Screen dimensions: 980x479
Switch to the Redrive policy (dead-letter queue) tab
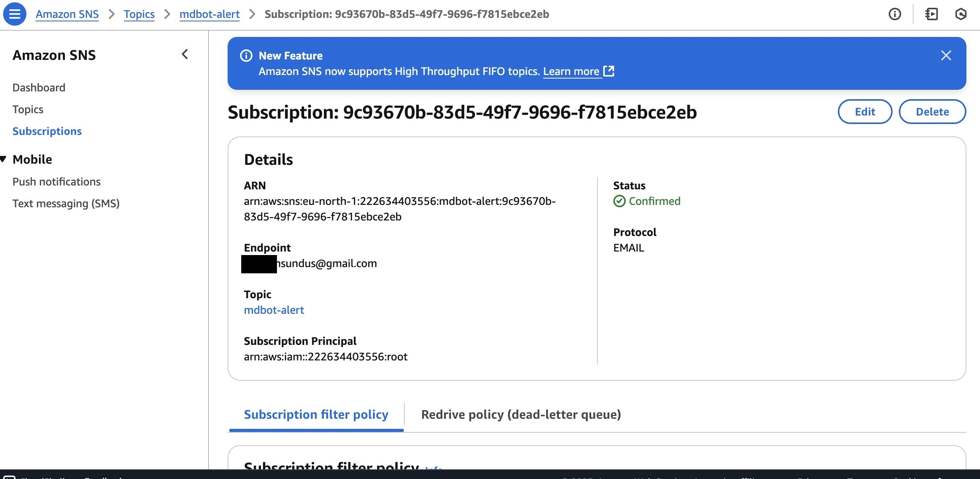[521, 414]
